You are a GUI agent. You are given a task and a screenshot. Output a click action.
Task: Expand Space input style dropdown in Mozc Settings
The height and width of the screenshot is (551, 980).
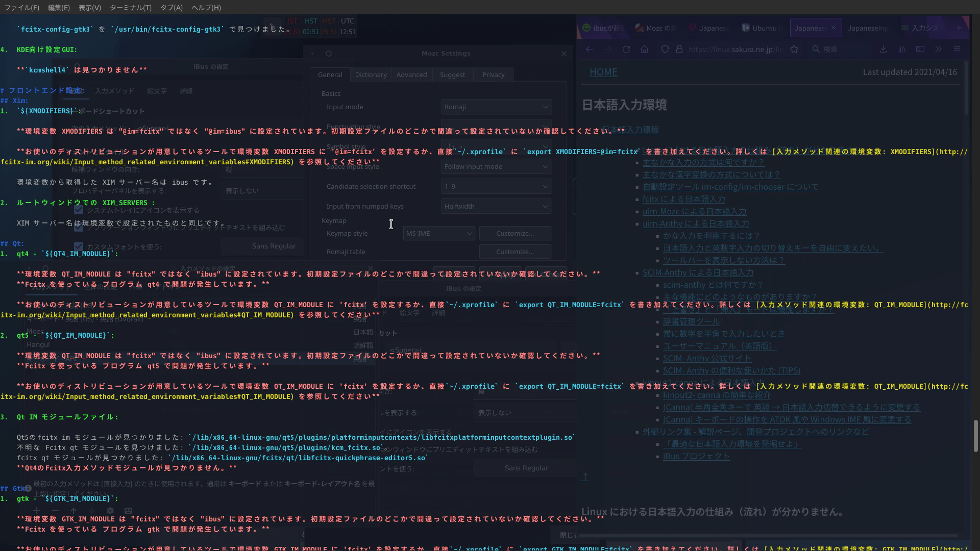pos(496,167)
